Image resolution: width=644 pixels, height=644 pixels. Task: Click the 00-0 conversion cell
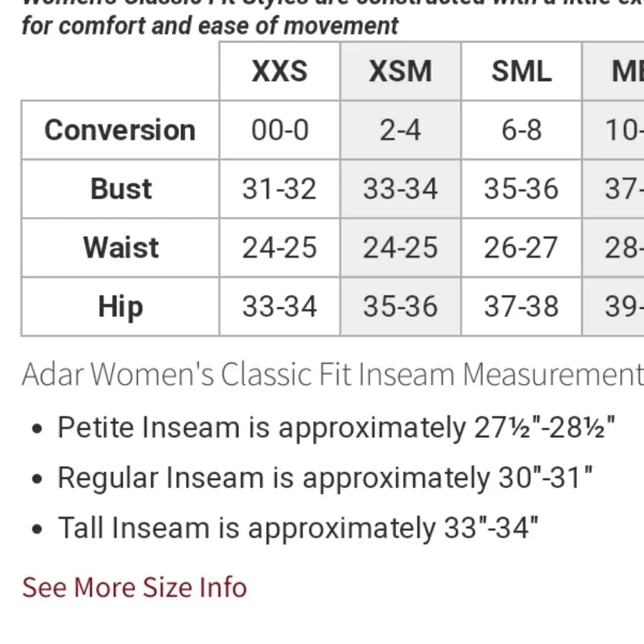tap(279, 130)
